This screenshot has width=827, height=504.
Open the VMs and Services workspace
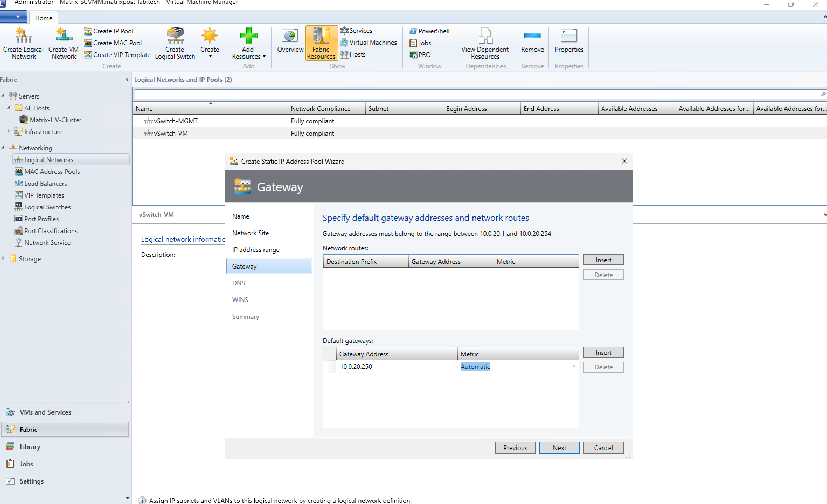[x=65, y=412]
